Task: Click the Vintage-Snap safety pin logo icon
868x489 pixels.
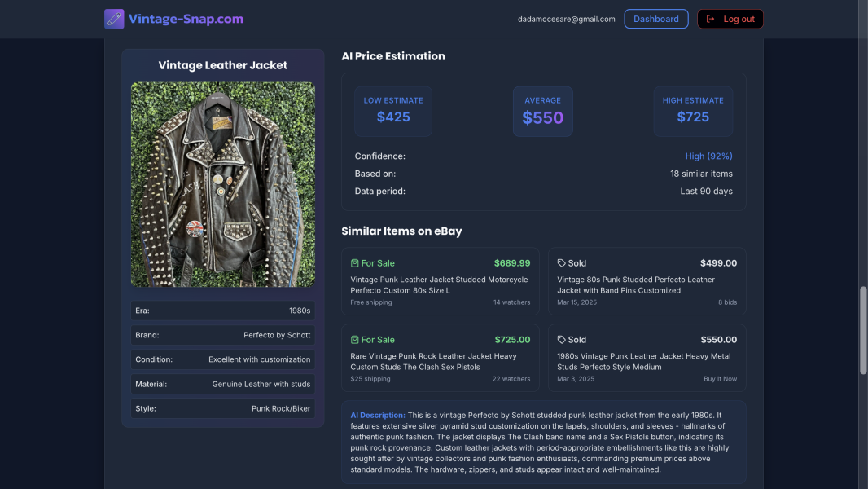Action: tap(114, 19)
